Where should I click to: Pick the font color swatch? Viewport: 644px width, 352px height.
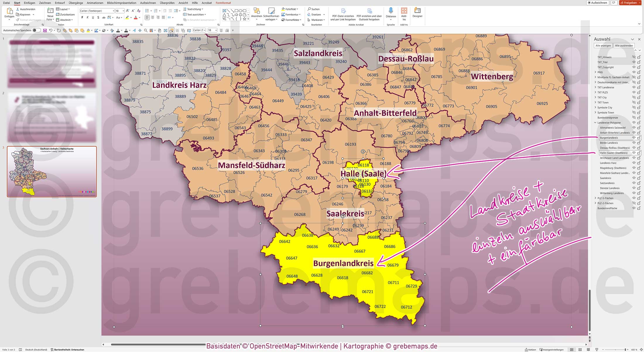[x=136, y=17]
